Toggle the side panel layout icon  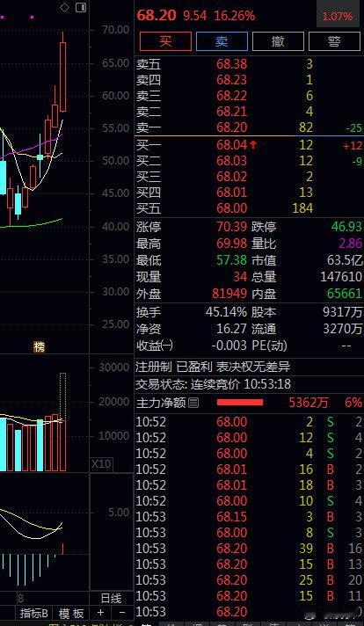click(x=81, y=8)
